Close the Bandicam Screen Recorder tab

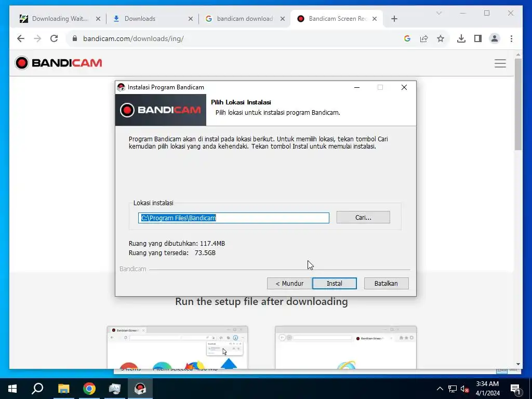pyautogui.click(x=375, y=19)
